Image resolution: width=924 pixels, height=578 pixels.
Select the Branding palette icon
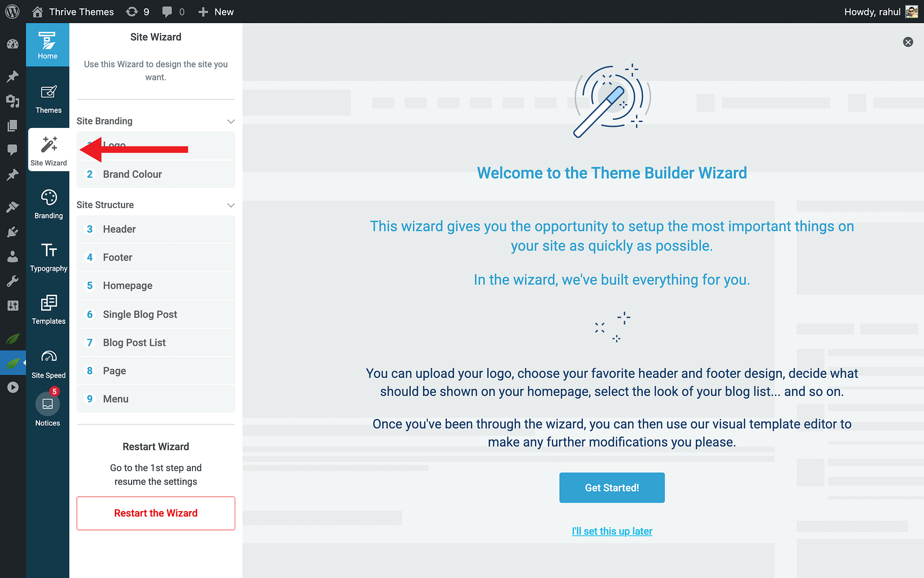point(48,203)
